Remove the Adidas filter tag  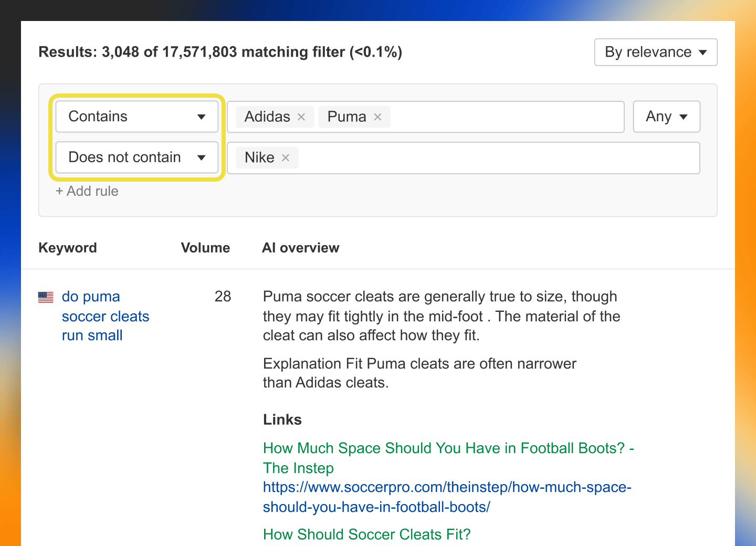click(x=301, y=117)
